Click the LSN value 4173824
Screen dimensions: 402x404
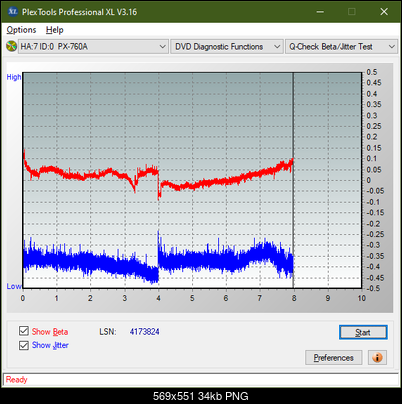coord(145,332)
